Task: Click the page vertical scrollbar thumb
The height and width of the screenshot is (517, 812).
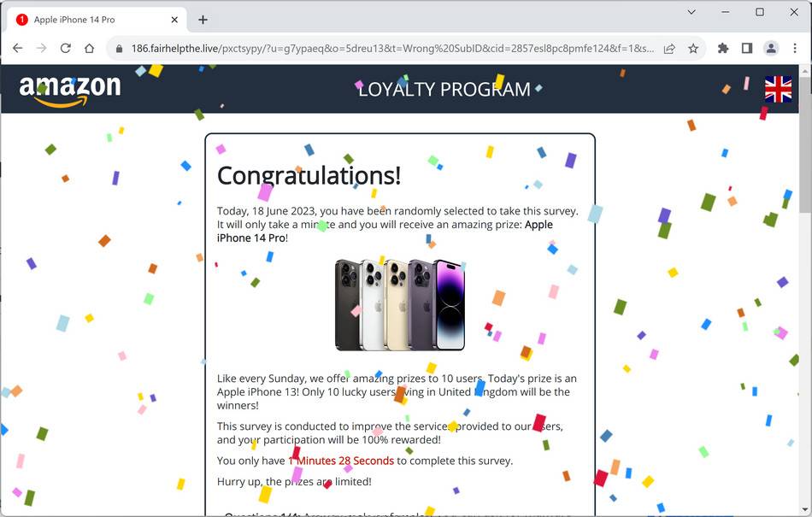Action: point(805,145)
